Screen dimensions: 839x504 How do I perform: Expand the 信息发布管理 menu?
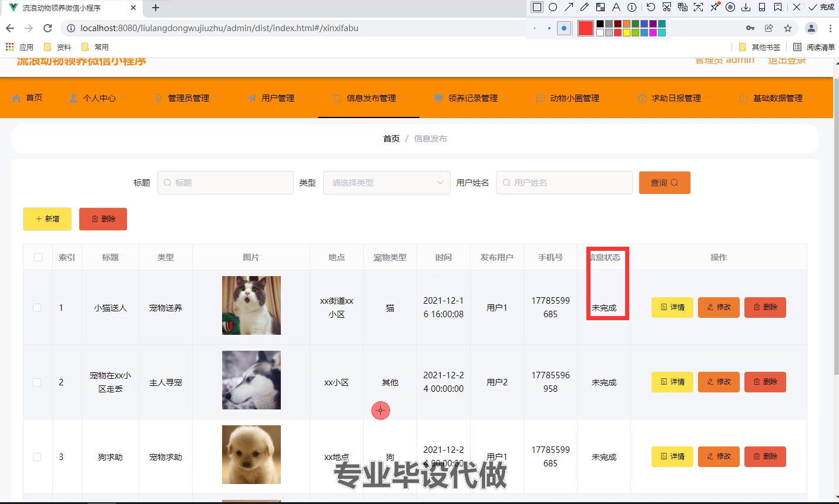point(370,98)
